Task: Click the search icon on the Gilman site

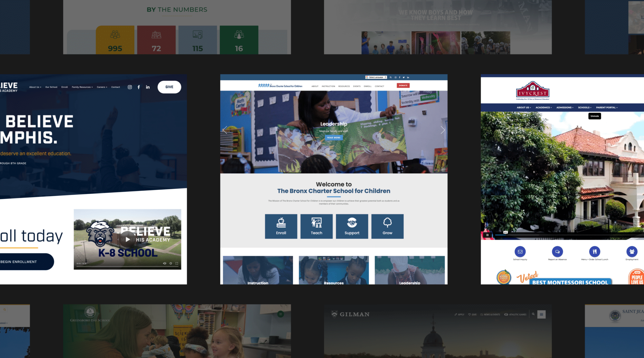Action: [533, 314]
